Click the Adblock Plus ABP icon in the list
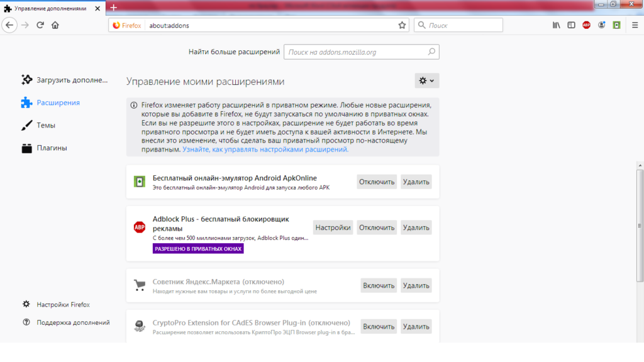Image resolution: width=644 pixels, height=362 pixels. tap(140, 227)
